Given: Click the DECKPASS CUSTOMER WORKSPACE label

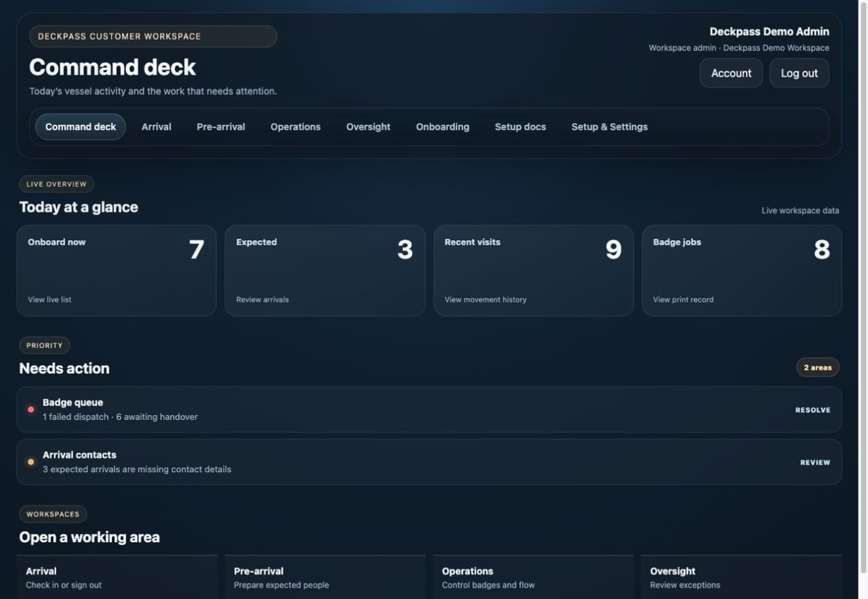Looking at the screenshot, I should pyautogui.click(x=153, y=37).
